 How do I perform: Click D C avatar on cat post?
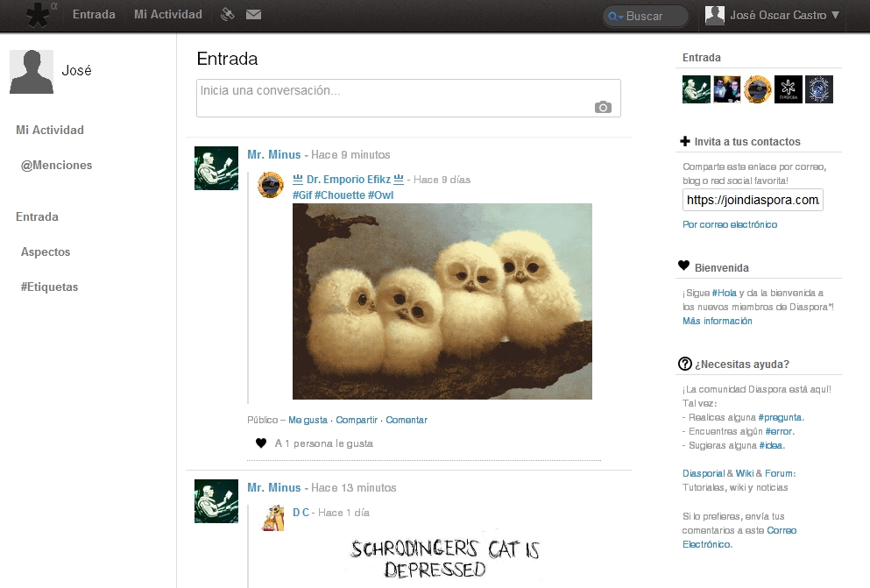pyautogui.click(x=272, y=518)
